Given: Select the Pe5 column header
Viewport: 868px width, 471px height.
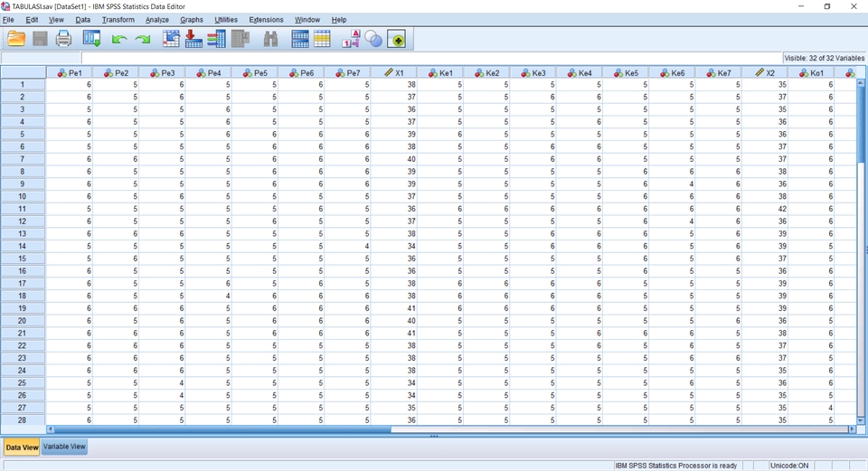Looking at the screenshot, I should (255, 72).
